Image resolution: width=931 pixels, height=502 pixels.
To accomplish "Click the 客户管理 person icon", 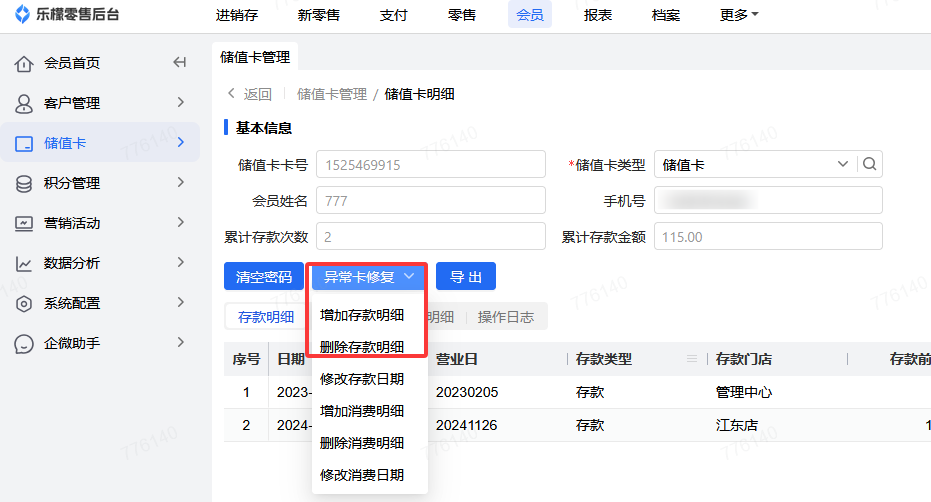I will pos(24,104).
